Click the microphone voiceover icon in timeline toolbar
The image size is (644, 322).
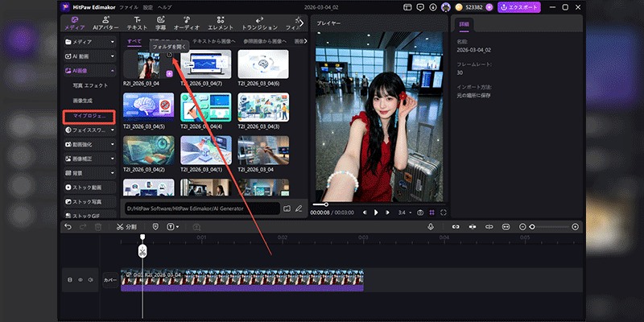coord(431,227)
